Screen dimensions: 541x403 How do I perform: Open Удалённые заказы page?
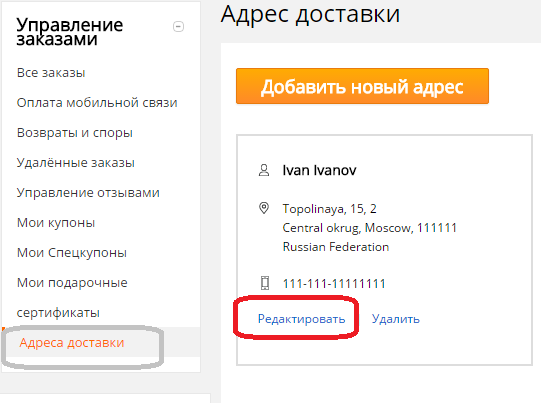(x=76, y=163)
